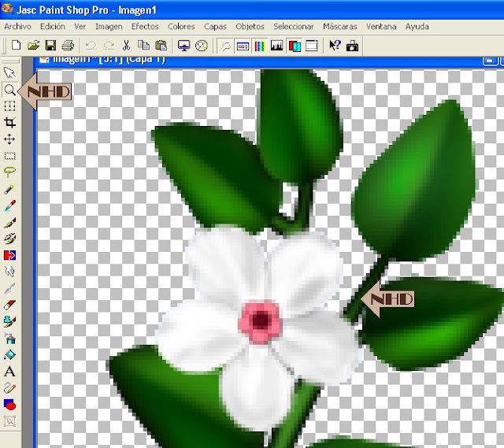Open the Capas menu
The image size is (504, 448).
[215, 27]
